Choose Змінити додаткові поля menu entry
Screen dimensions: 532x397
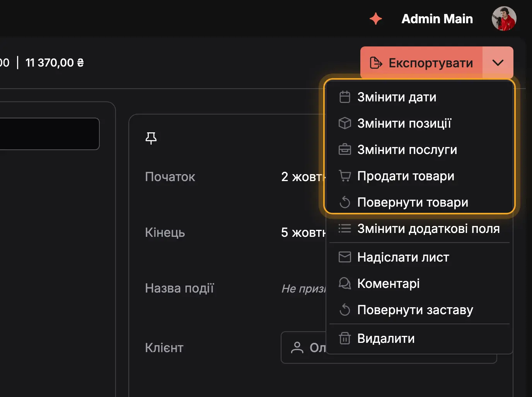(x=419, y=228)
